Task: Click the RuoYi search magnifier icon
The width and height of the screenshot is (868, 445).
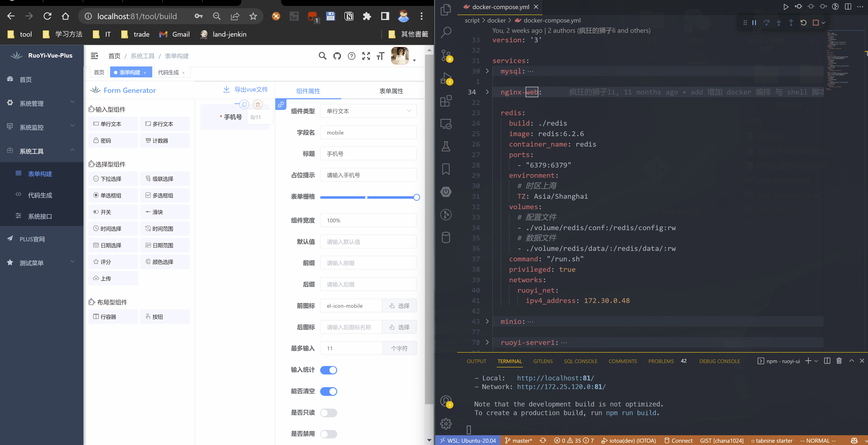Action: (x=322, y=56)
